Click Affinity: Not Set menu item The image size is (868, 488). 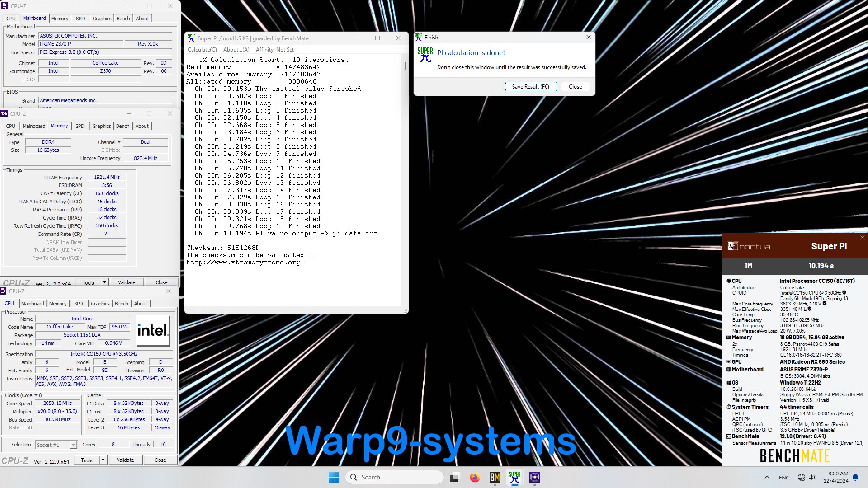(x=275, y=50)
